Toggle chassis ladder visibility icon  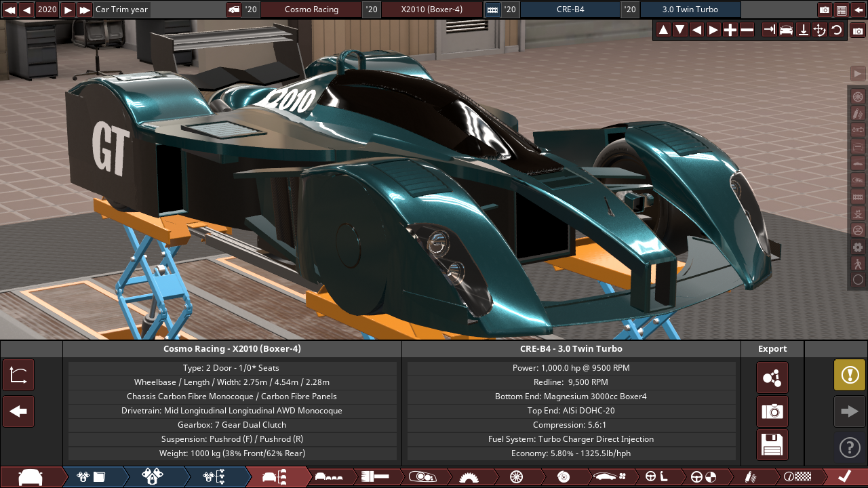858,197
